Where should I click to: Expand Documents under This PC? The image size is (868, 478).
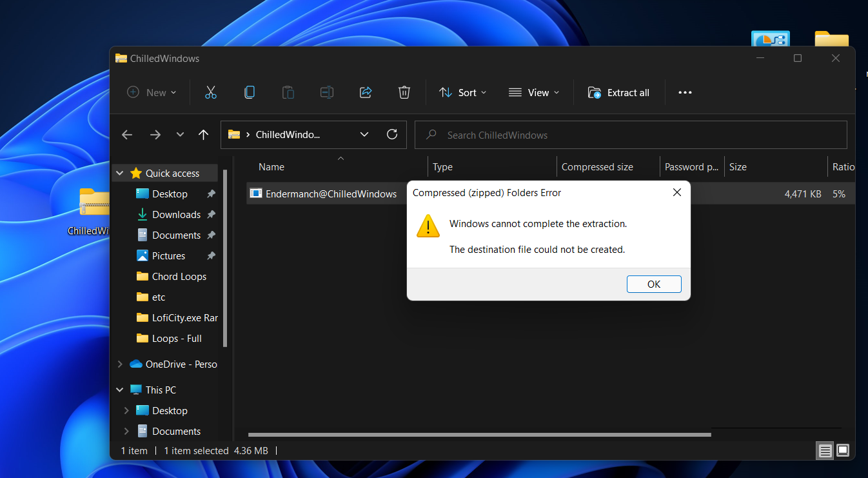pos(126,432)
